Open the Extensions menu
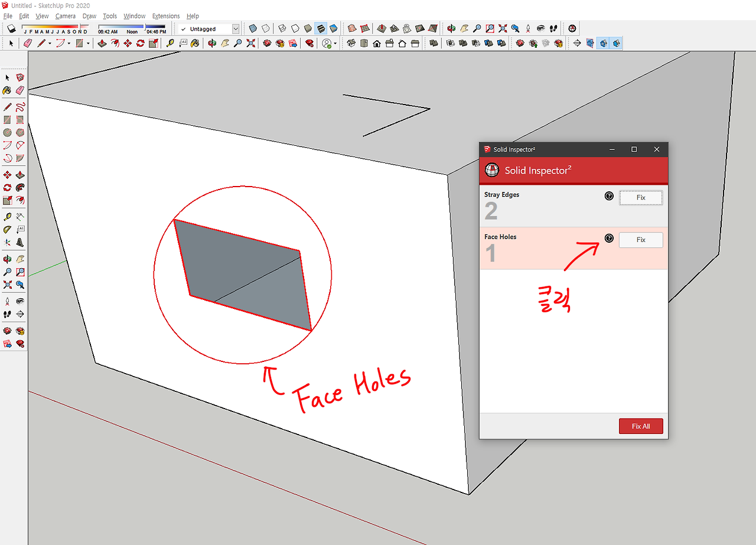756x545 pixels. point(165,16)
